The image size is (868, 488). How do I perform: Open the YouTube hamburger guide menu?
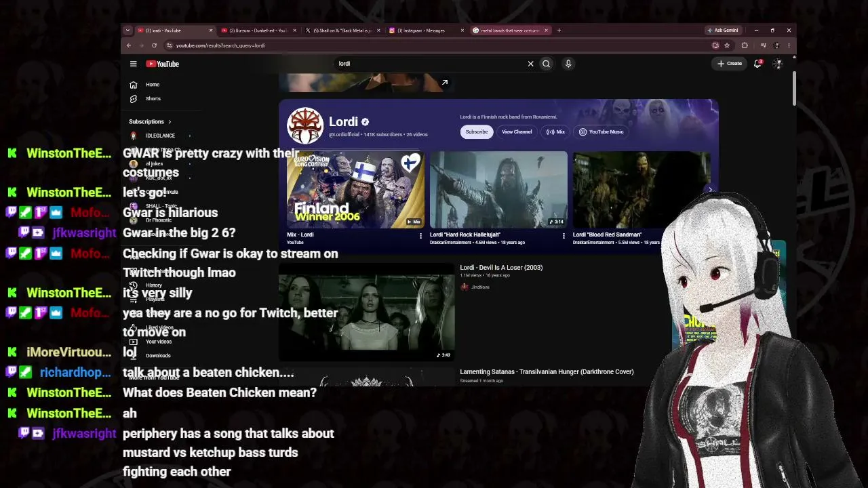pyautogui.click(x=134, y=64)
